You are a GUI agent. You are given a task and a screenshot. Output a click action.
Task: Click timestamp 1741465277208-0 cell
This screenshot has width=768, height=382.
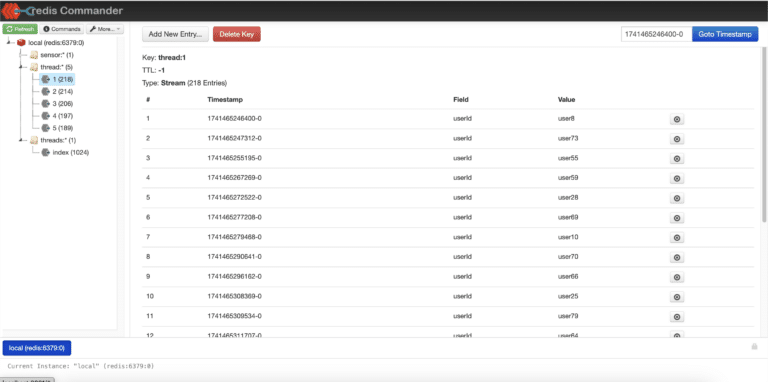pos(234,217)
